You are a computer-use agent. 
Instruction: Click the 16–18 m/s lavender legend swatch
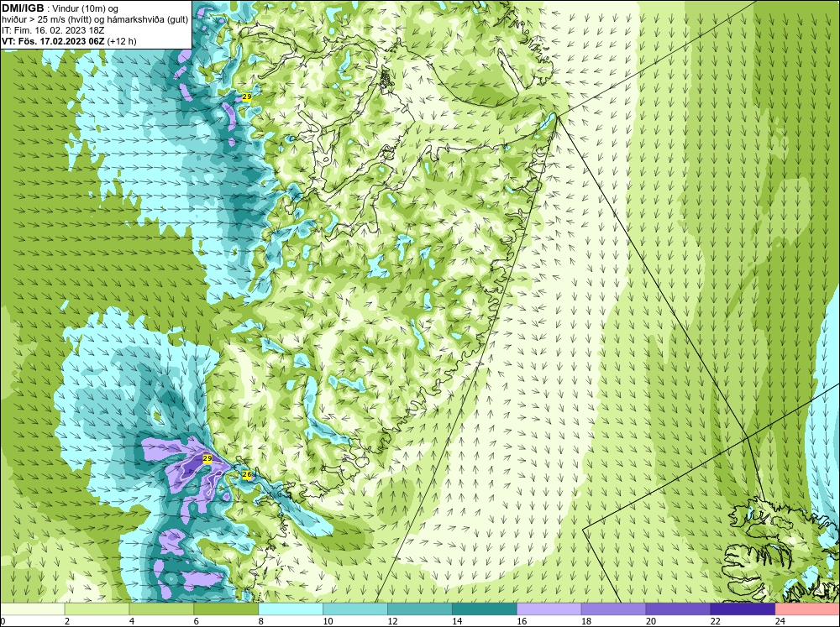coord(549,609)
